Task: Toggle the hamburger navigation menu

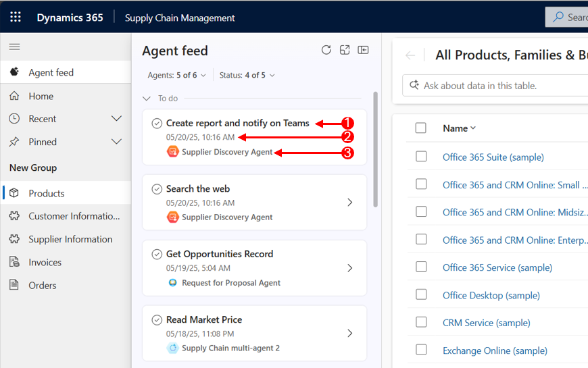Action: 15,47
